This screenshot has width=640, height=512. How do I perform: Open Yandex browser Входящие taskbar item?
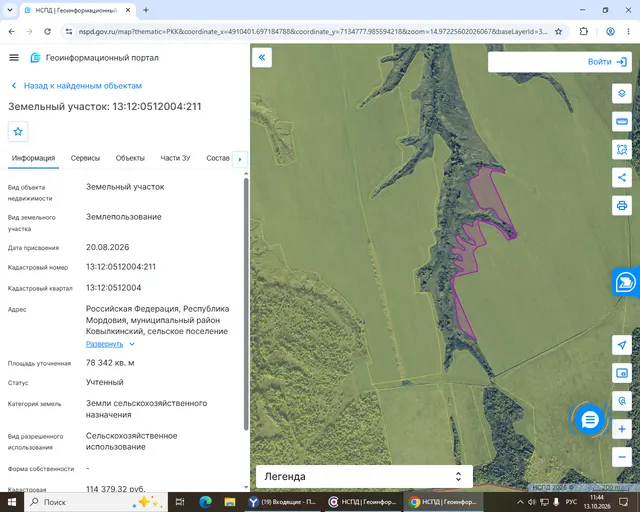pos(282,502)
